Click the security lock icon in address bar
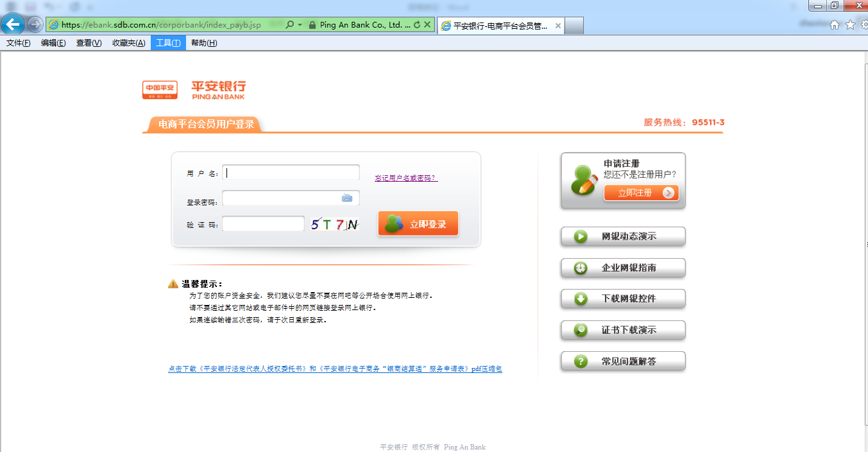The image size is (868, 452). [312, 25]
